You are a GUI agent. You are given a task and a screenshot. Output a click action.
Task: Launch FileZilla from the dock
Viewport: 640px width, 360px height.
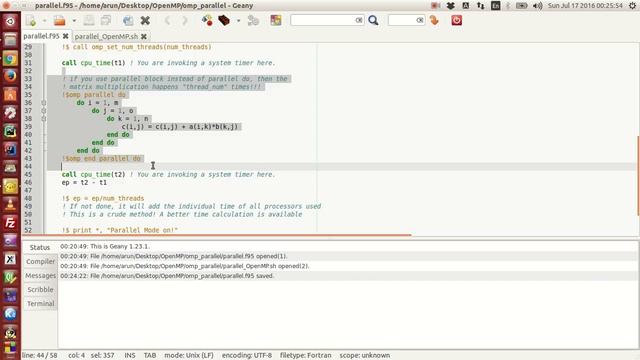pyautogui.click(x=10, y=223)
